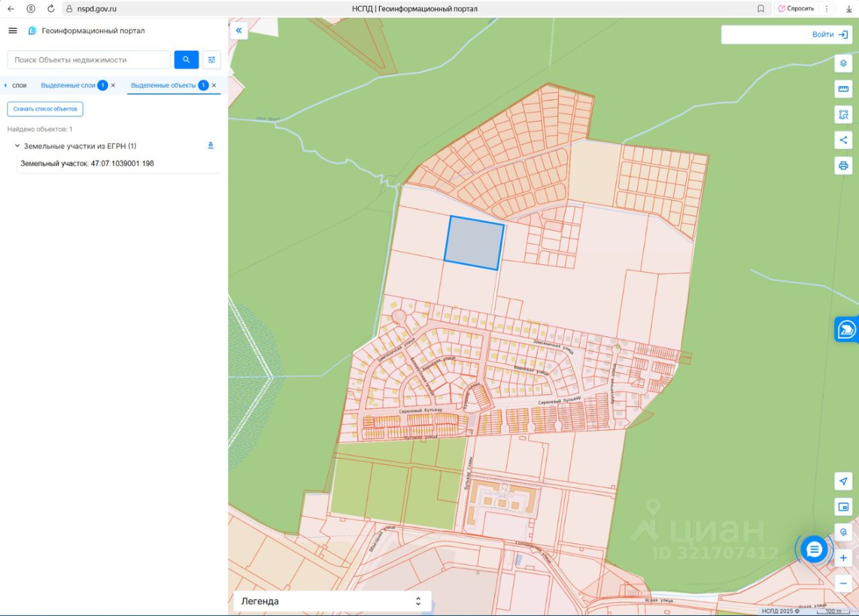
Task: Center map on my location
Action: pyautogui.click(x=843, y=481)
